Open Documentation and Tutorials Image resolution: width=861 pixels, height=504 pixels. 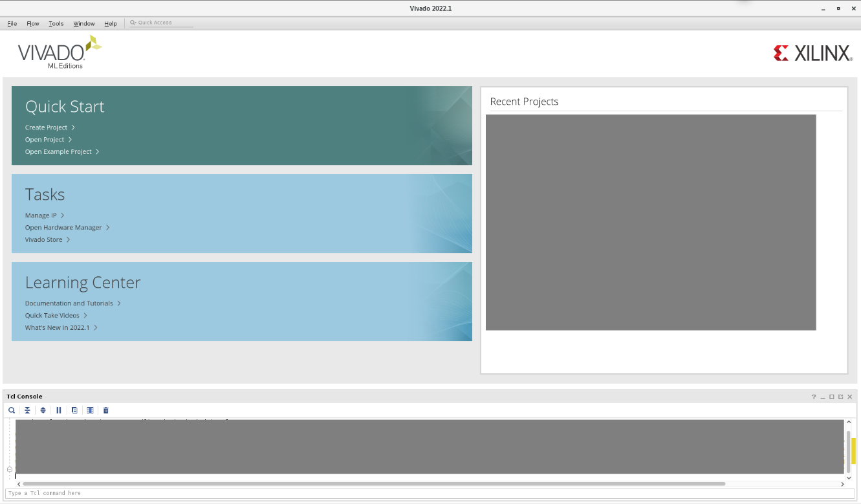(73, 303)
